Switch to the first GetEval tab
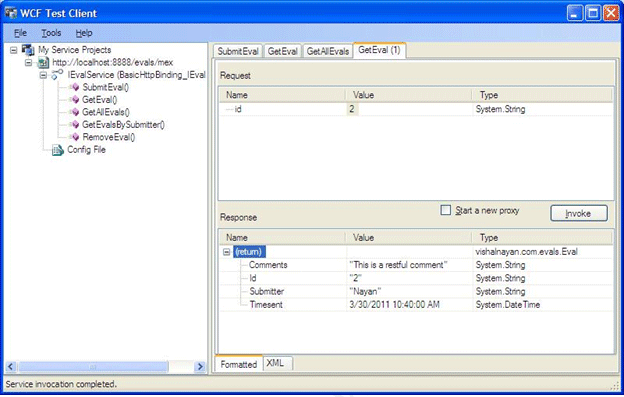 click(x=282, y=51)
